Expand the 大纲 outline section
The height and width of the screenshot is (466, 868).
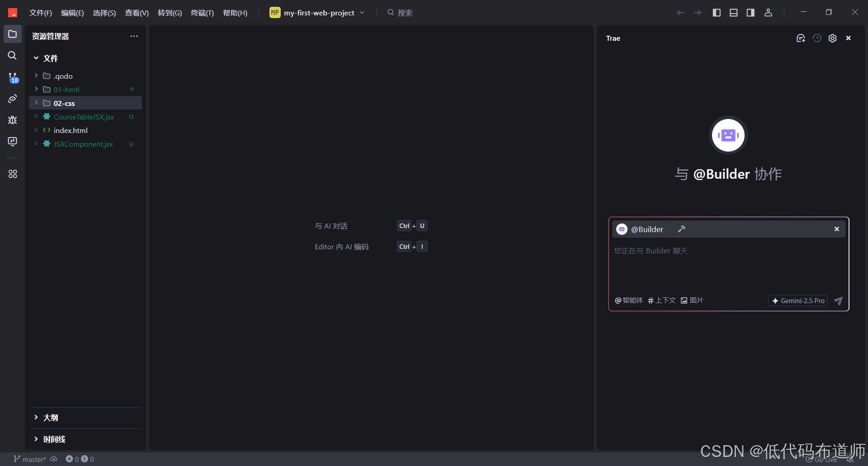click(85, 418)
